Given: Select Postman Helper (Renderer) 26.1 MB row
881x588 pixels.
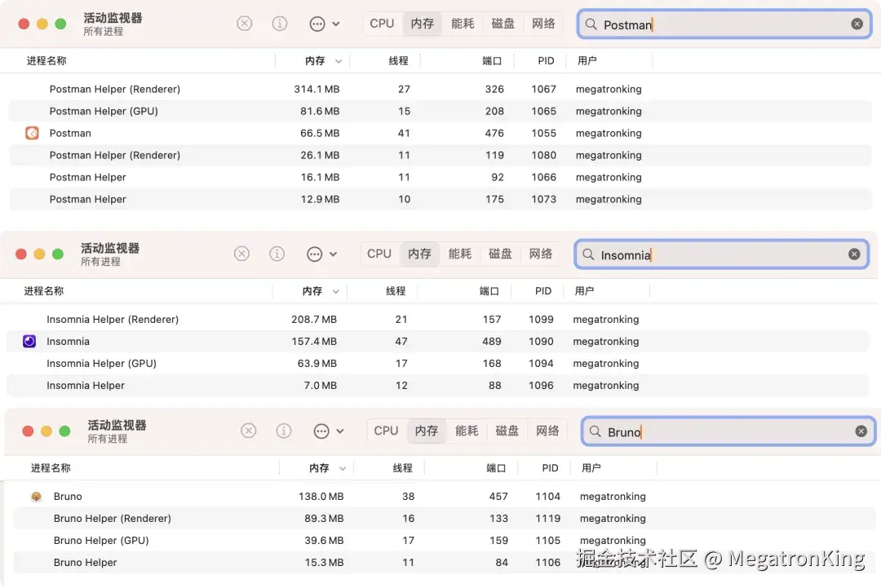Looking at the screenshot, I should 440,155.
